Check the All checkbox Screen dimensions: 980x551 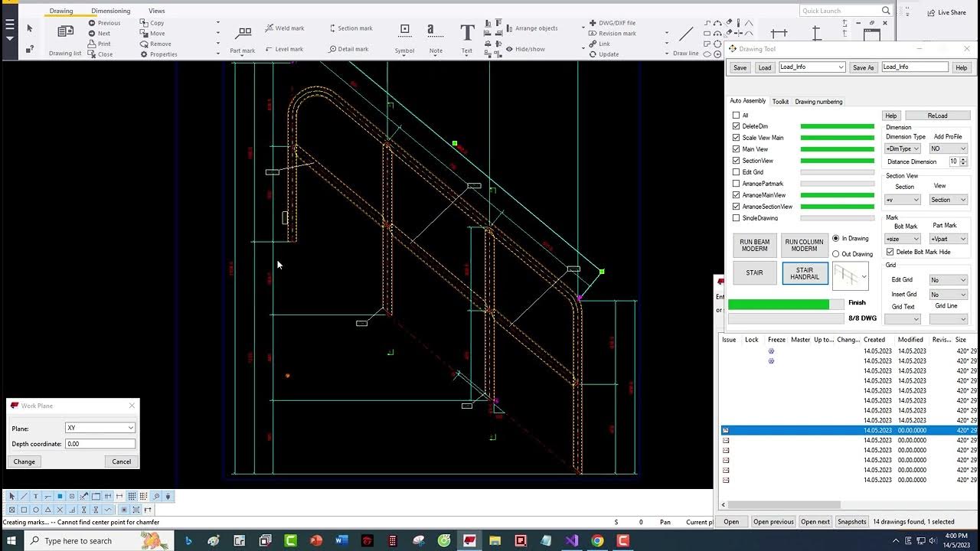coord(737,116)
